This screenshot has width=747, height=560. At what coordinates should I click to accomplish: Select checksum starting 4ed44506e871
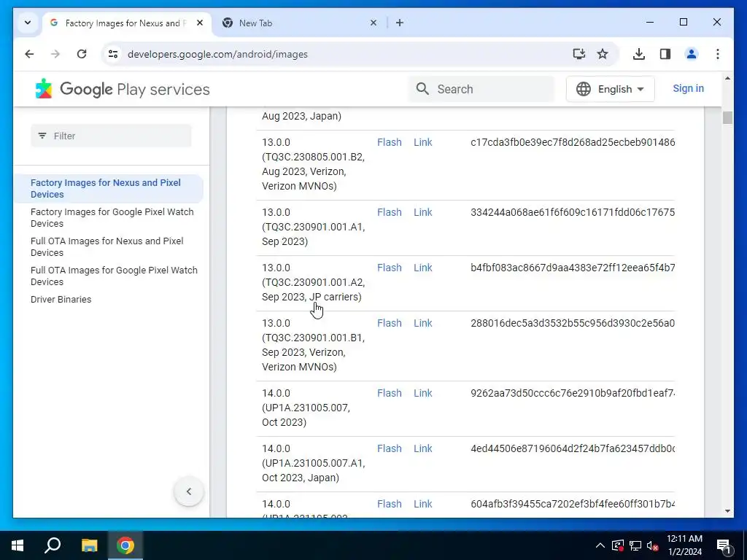tap(573, 448)
